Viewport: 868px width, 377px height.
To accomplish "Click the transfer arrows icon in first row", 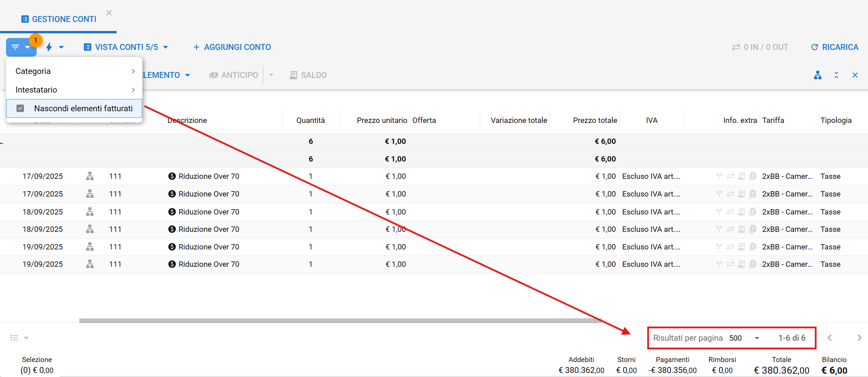I will [730, 176].
